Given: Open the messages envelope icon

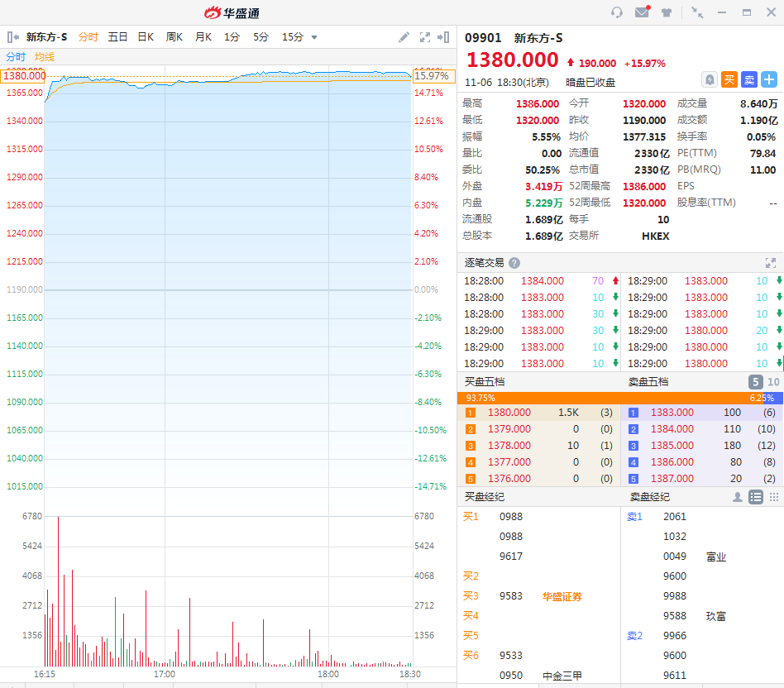Looking at the screenshot, I should [642, 12].
